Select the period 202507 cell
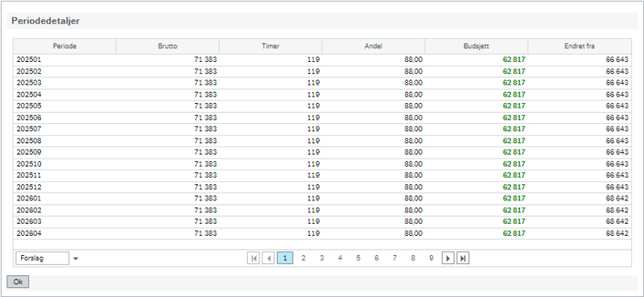 (65, 130)
